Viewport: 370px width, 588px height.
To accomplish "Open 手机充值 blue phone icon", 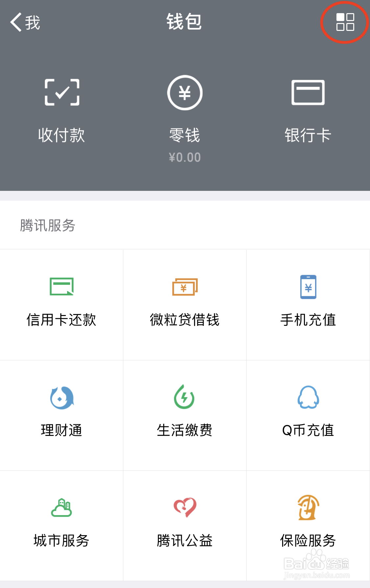I will 308,287.
